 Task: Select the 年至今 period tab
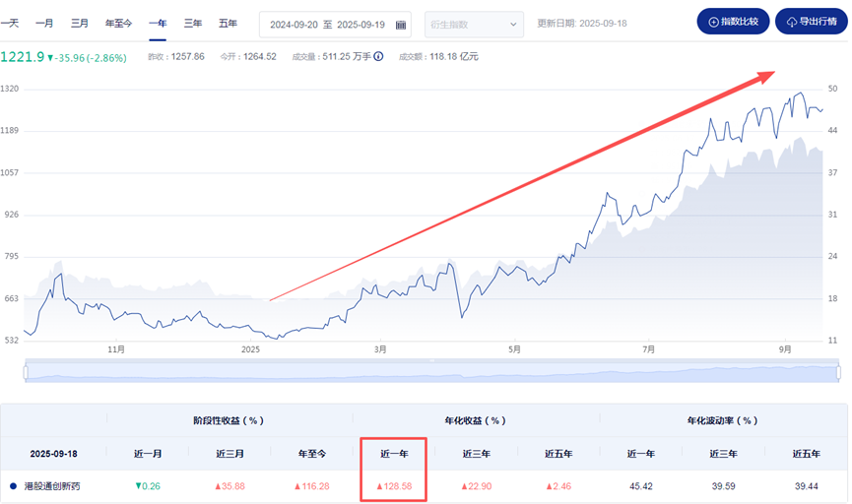tap(118, 24)
